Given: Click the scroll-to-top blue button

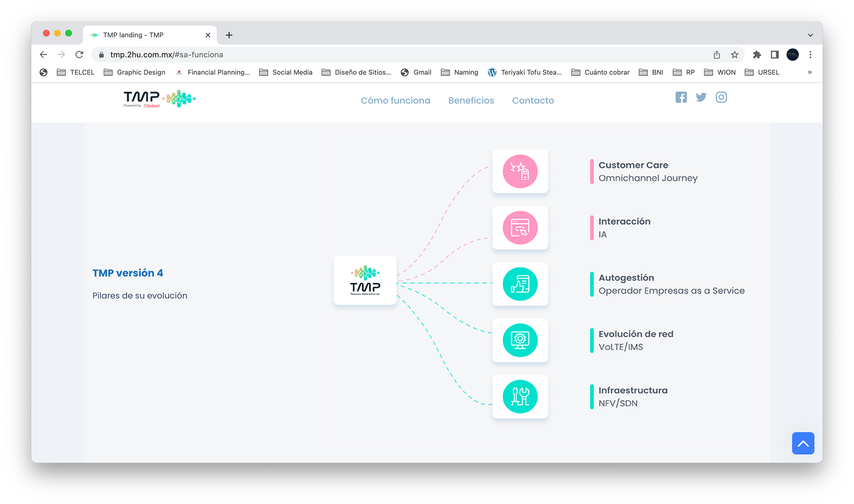Looking at the screenshot, I should pyautogui.click(x=803, y=443).
